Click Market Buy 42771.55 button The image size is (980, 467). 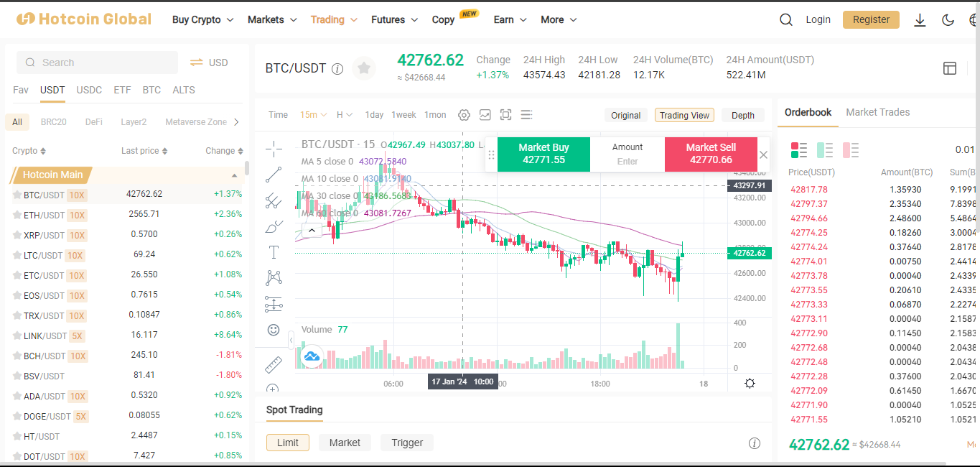pyautogui.click(x=543, y=154)
